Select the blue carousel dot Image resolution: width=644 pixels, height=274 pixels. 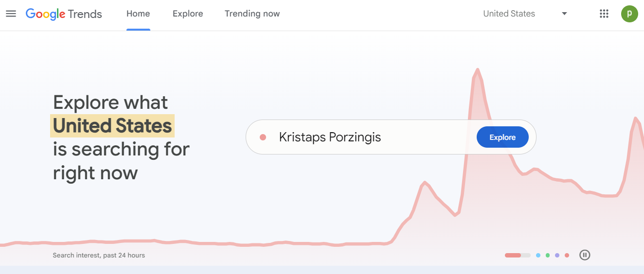click(x=538, y=255)
